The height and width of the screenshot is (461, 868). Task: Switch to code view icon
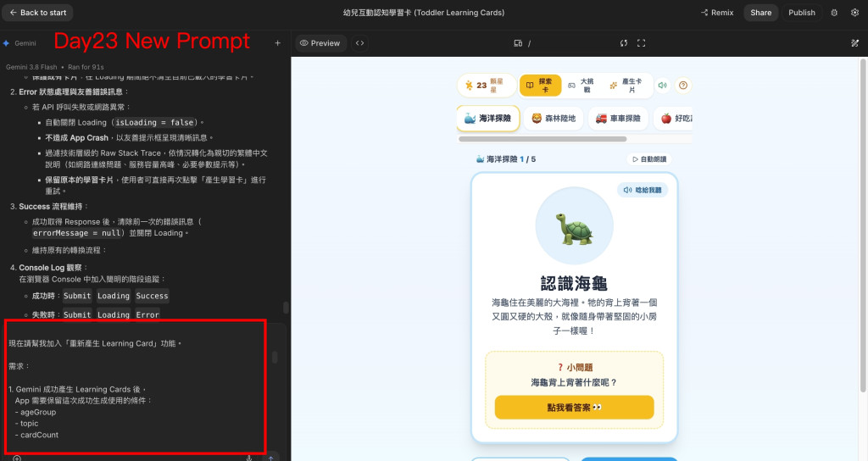tap(359, 43)
